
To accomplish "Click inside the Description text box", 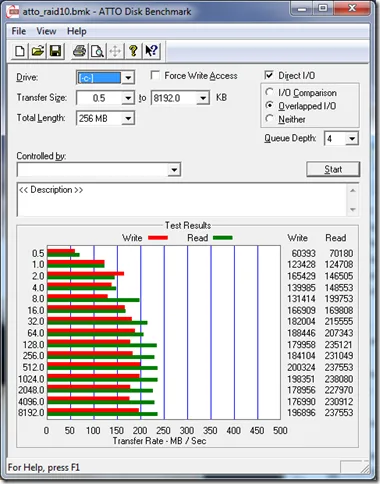I will coord(182,199).
